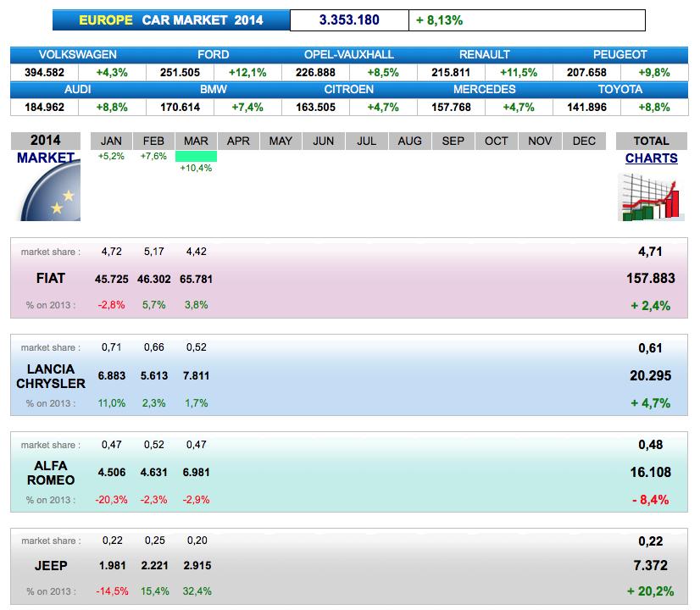
Task: Click Mercedes sales figure 157.768
Action: click(x=451, y=107)
